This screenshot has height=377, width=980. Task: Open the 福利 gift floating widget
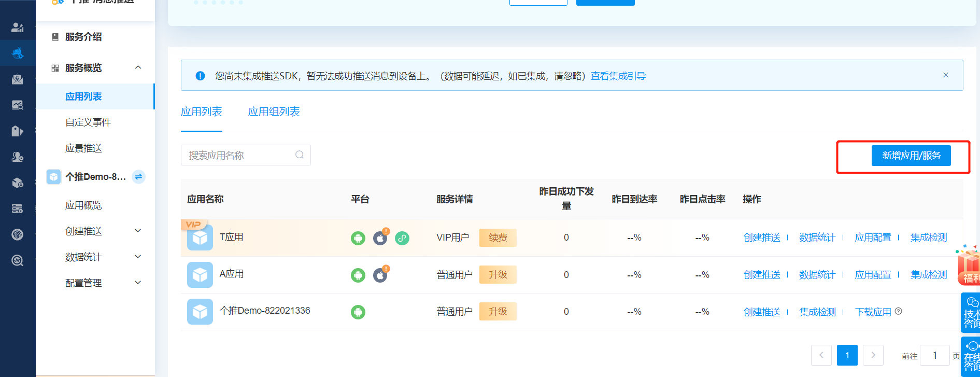[x=969, y=265]
